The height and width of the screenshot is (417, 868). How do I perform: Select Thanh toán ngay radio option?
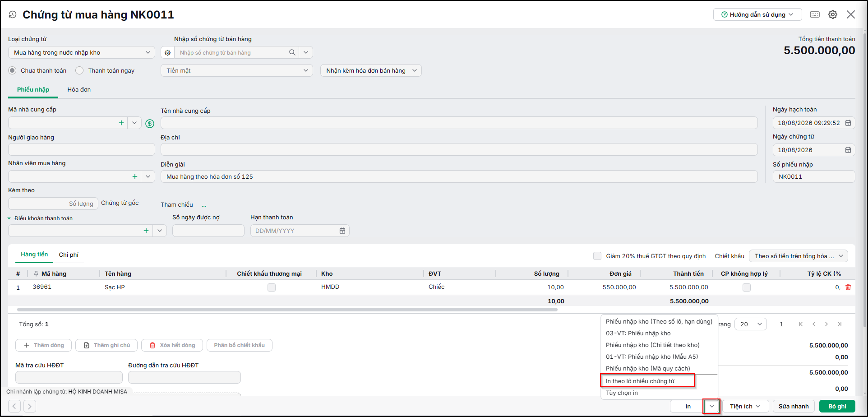click(80, 70)
